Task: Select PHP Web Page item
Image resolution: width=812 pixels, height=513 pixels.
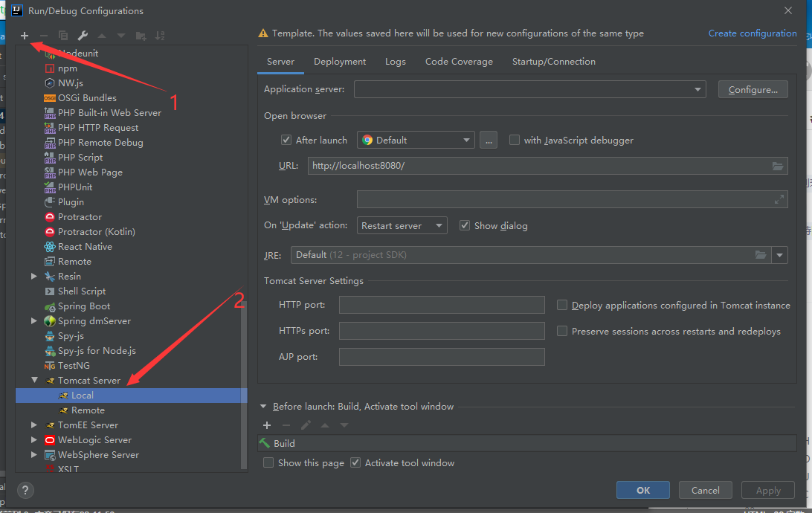Action: click(x=90, y=172)
